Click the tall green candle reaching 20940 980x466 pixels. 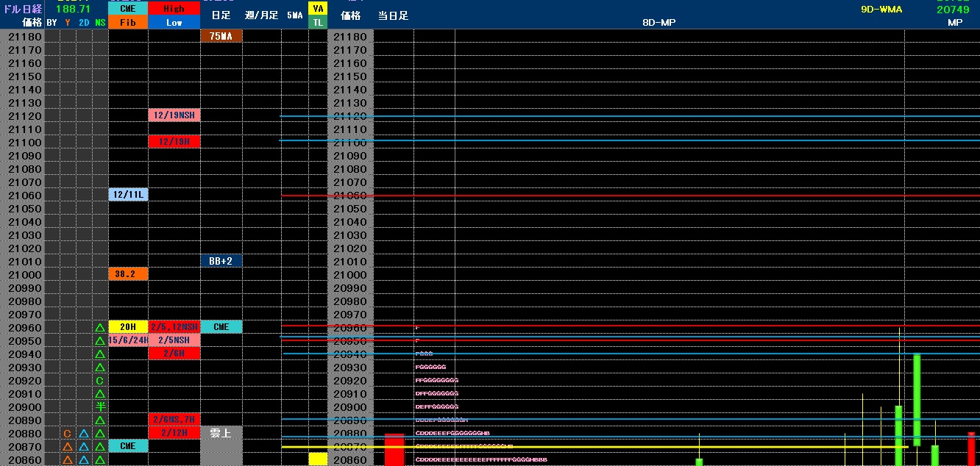pyautogui.click(x=917, y=400)
